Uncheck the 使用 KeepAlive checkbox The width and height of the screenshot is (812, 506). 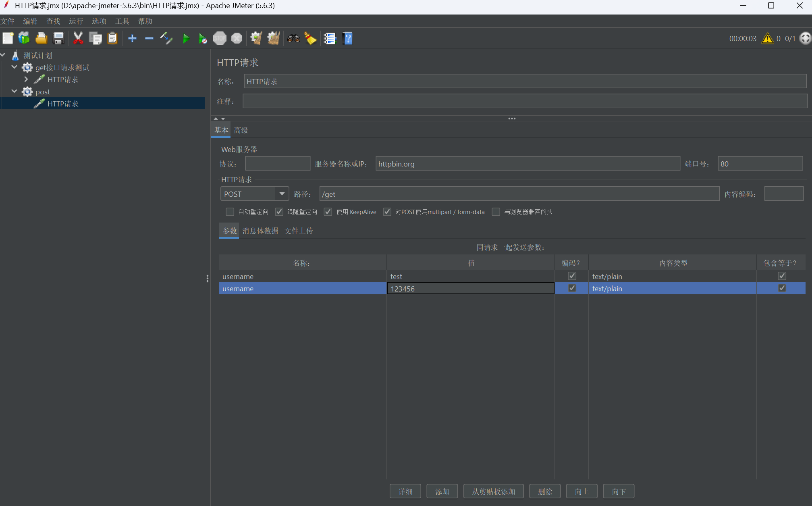tap(328, 212)
